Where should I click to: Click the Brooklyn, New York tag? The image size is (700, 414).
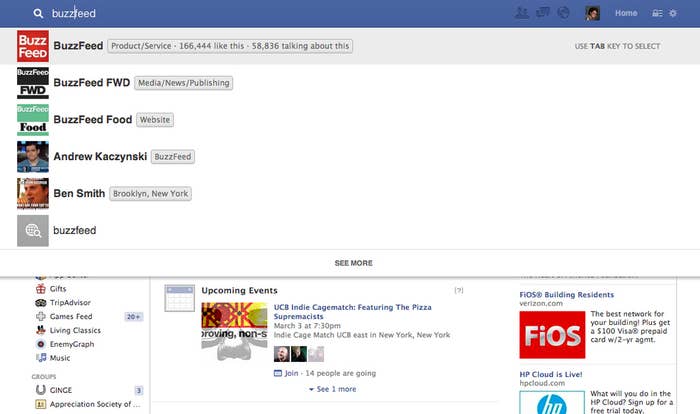tap(150, 193)
